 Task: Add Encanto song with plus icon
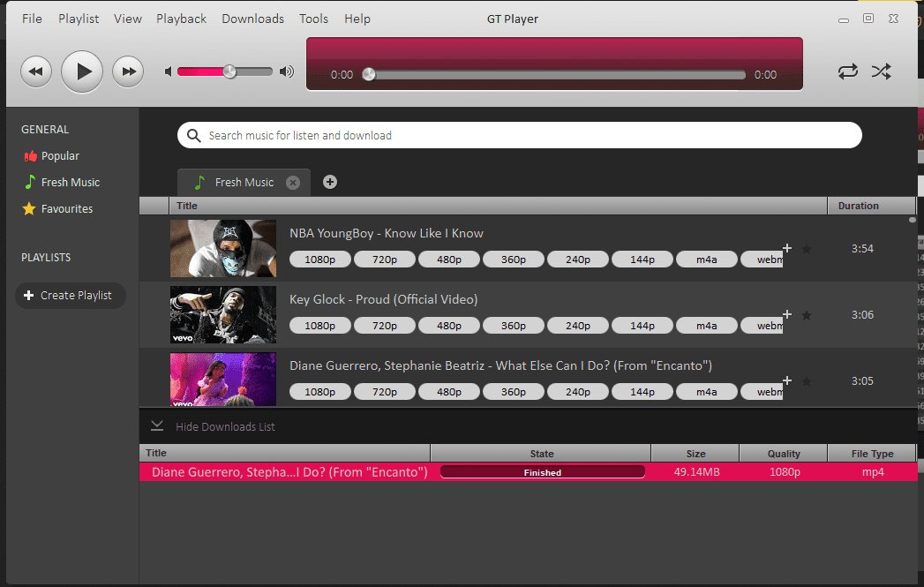click(x=787, y=380)
